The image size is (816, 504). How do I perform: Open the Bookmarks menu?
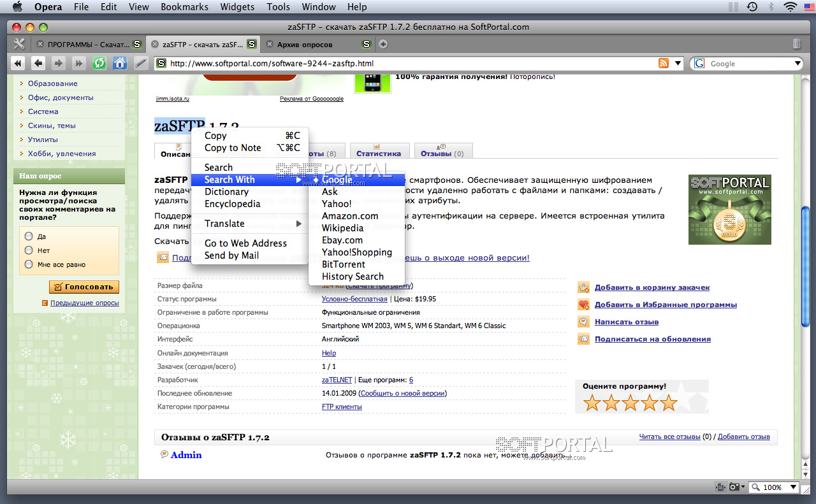185,7
